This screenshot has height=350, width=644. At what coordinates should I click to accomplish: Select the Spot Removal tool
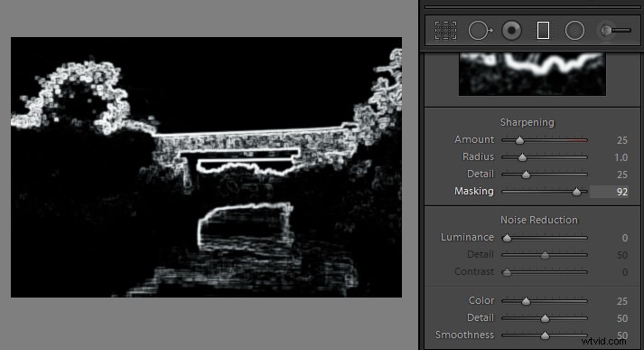481,31
